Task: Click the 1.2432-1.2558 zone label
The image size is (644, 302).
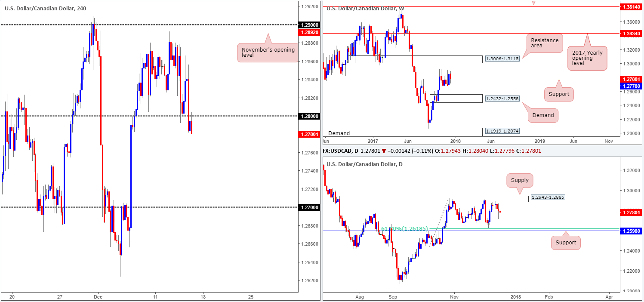Action: coord(502,99)
